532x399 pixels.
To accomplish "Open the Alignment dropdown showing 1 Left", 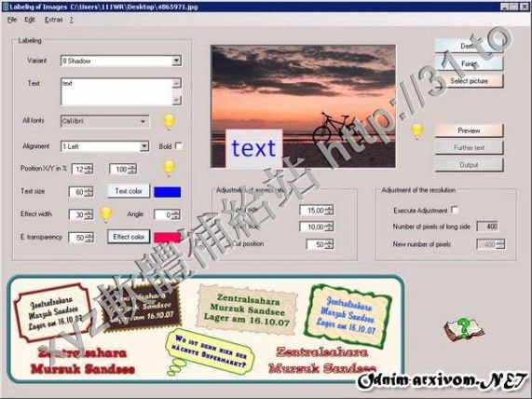I will click(x=104, y=146).
